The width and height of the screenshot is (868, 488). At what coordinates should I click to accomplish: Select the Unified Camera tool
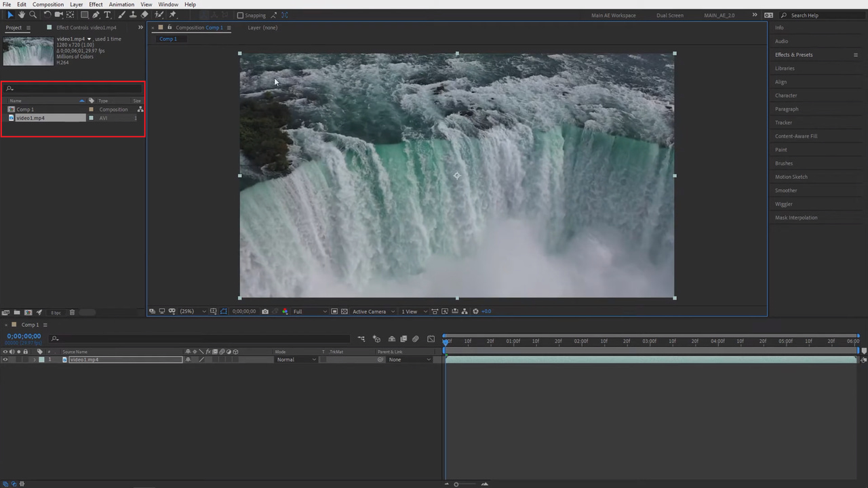point(59,15)
